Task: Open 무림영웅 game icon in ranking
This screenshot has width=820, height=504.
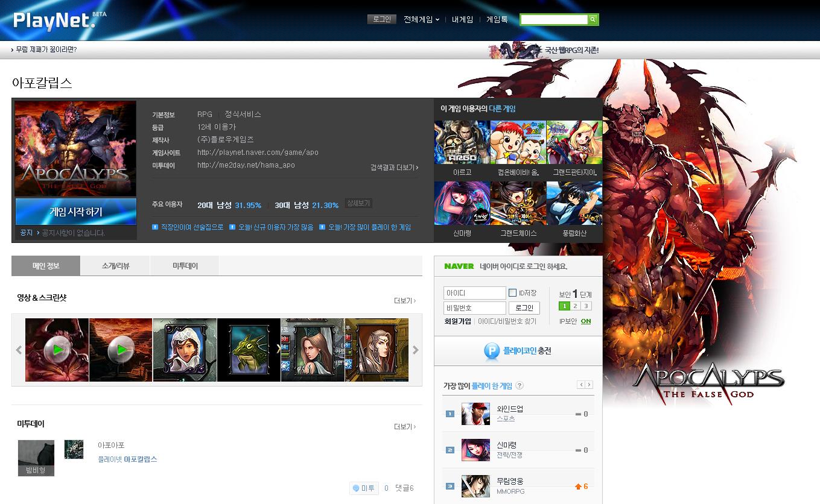Action: (x=475, y=486)
